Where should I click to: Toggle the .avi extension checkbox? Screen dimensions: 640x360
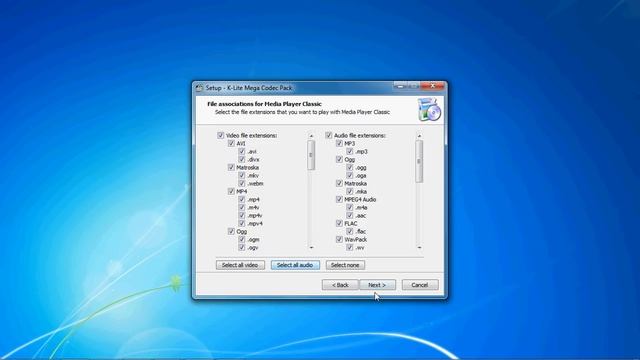coord(242,151)
